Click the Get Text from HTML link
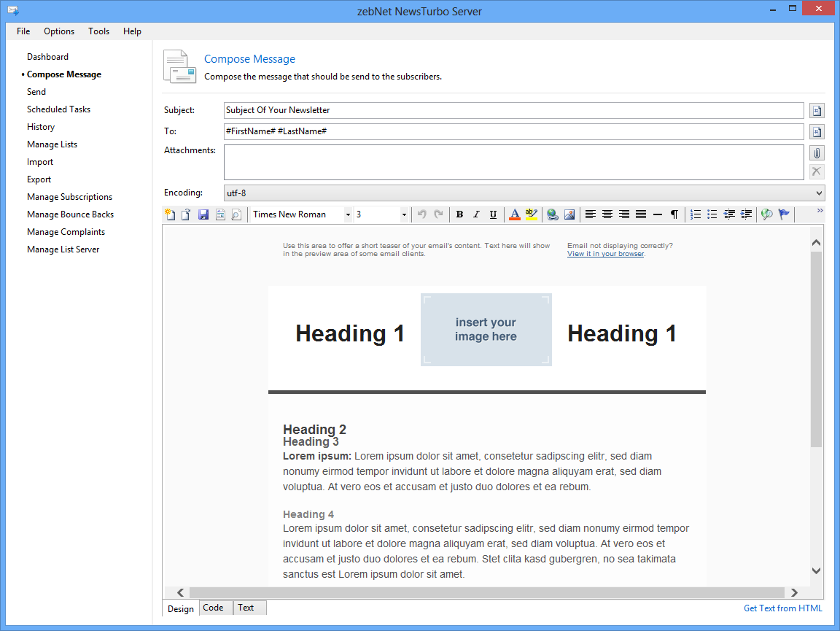This screenshot has width=840, height=631. pos(782,608)
